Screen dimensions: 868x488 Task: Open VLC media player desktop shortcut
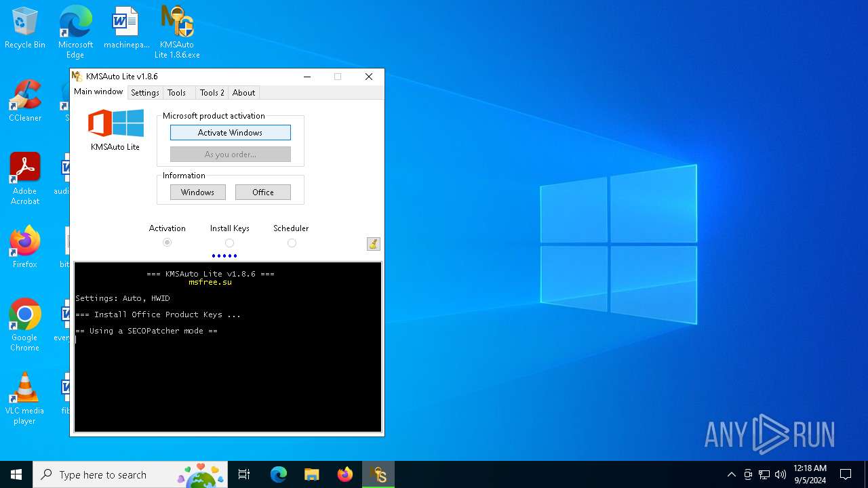(25, 399)
